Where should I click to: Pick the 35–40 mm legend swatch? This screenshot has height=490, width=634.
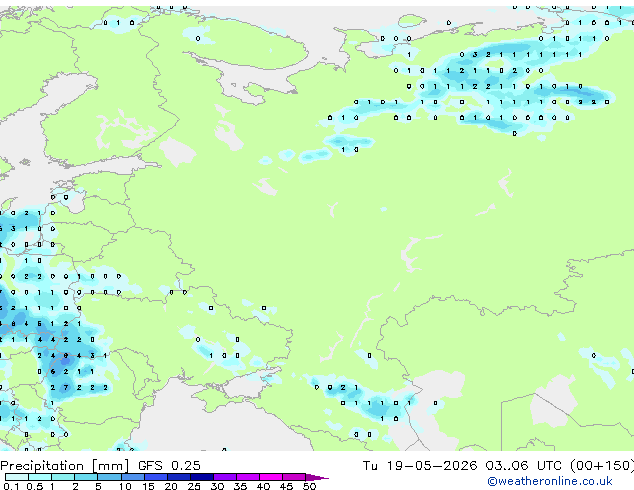coord(248,477)
